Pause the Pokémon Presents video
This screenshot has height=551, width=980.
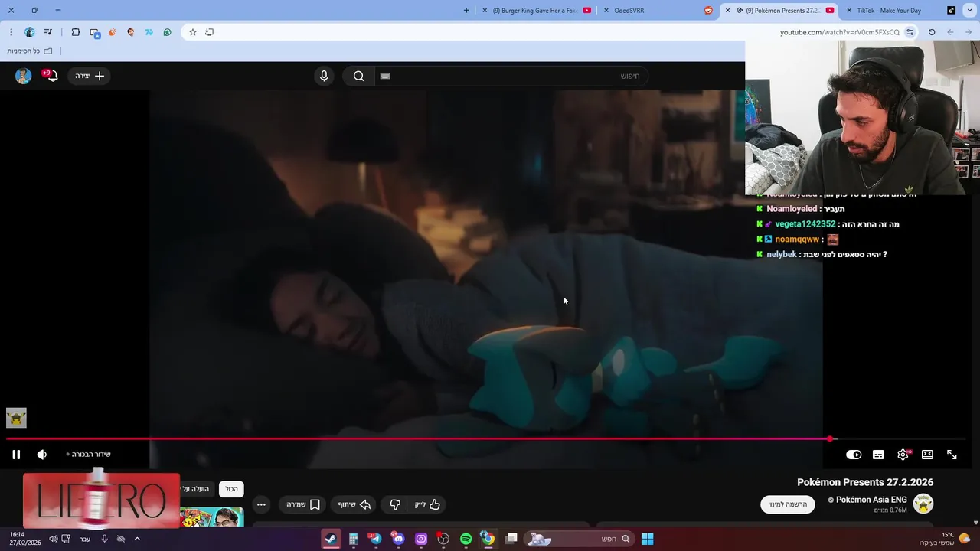16,455
